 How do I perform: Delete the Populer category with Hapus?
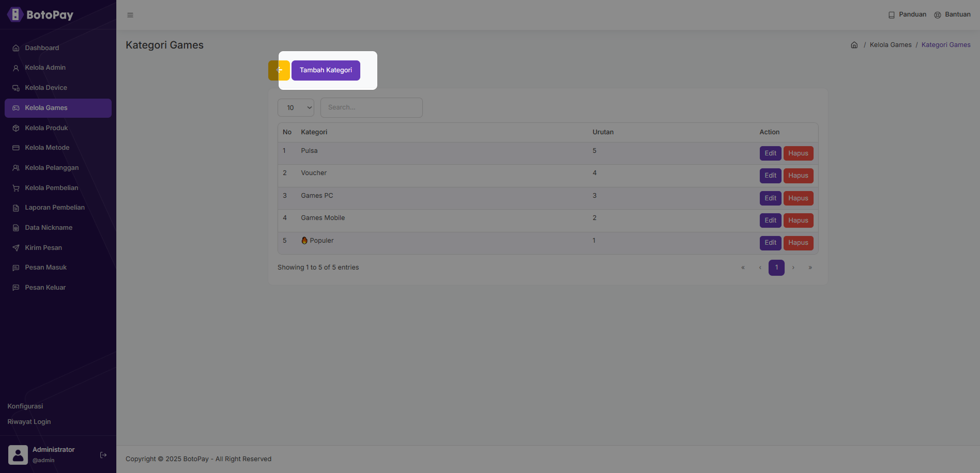[x=798, y=243]
